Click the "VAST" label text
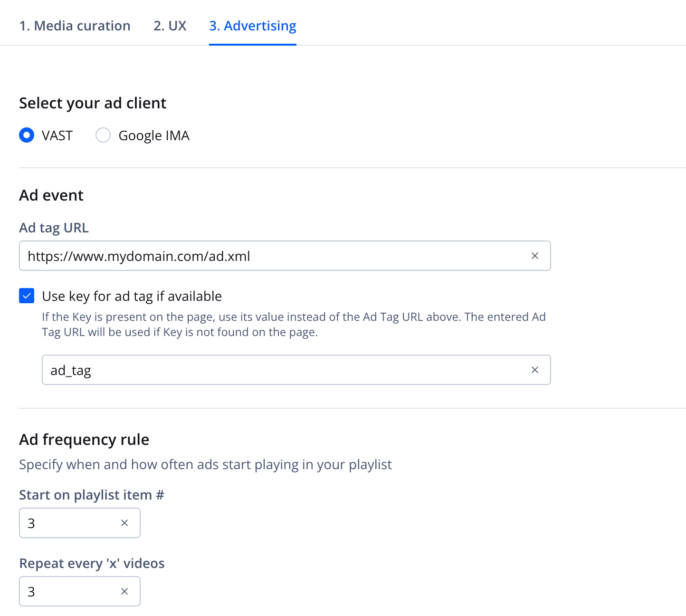Viewport: 686px width, 616px height. click(57, 135)
